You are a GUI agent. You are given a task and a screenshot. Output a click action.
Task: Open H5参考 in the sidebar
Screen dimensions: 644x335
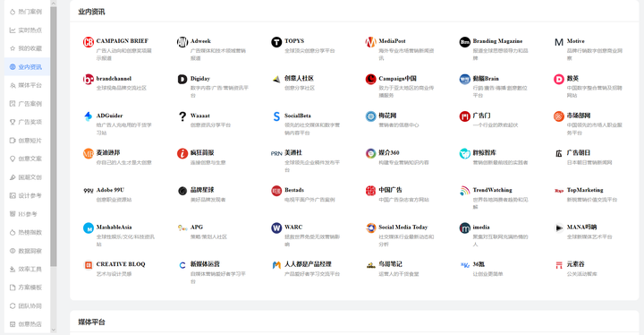click(x=27, y=214)
